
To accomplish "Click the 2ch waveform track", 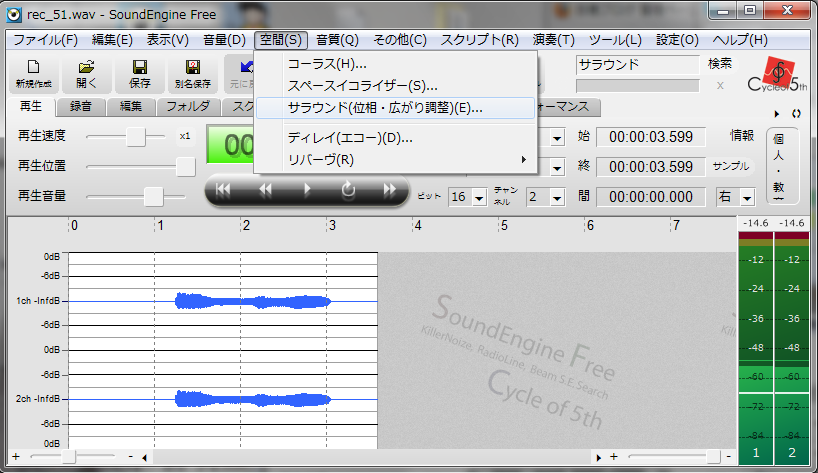I will pos(223,399).
